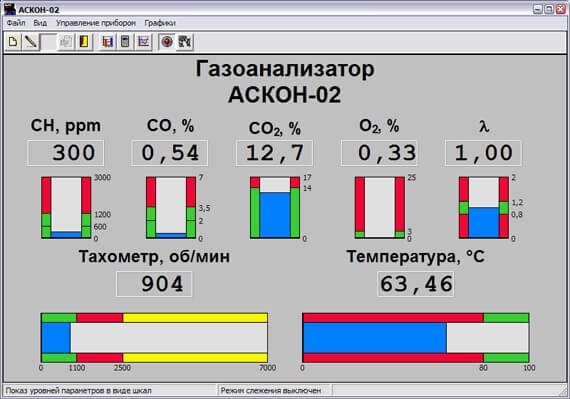Show the colored bar scales view icon

coord(108,42)
